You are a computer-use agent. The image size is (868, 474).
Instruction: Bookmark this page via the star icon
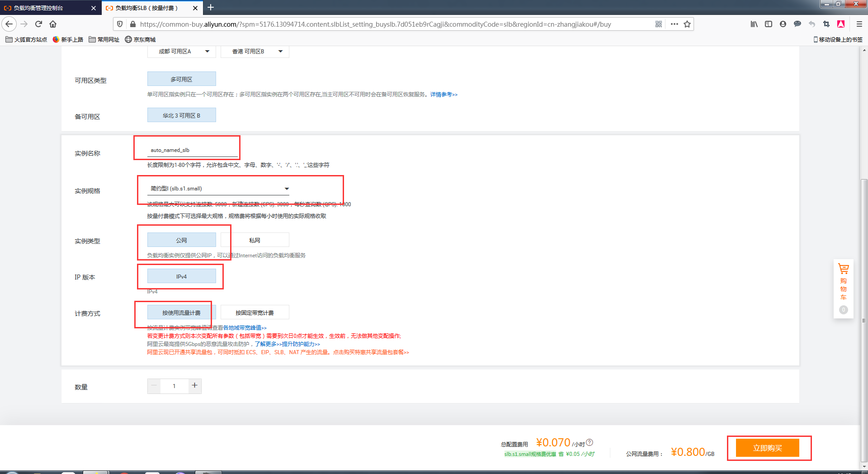pos(688,24)
